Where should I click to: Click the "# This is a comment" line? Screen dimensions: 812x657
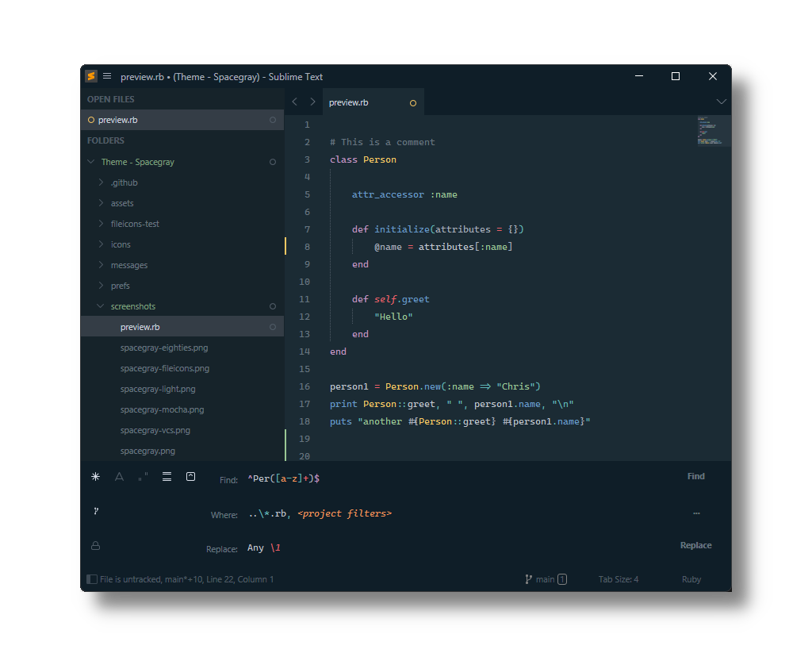click(382, 142)
